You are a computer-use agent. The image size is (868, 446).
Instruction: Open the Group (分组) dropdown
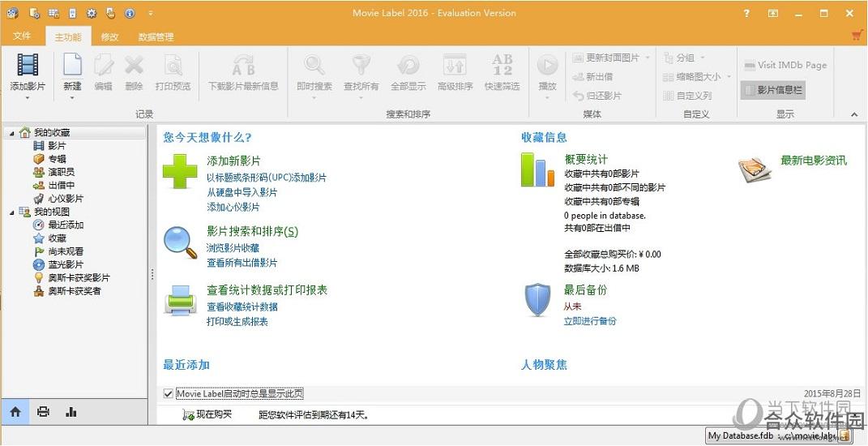point(703,58)
